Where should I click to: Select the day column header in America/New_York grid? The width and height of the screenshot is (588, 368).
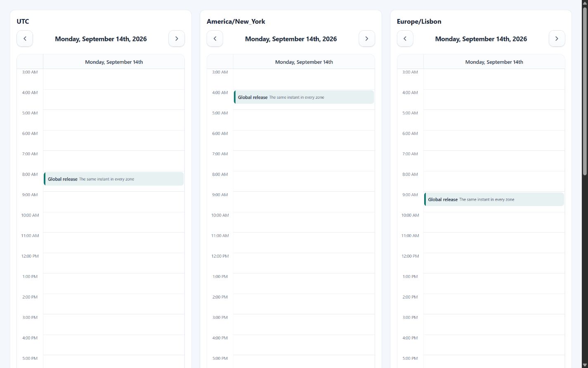coord(304,62)
